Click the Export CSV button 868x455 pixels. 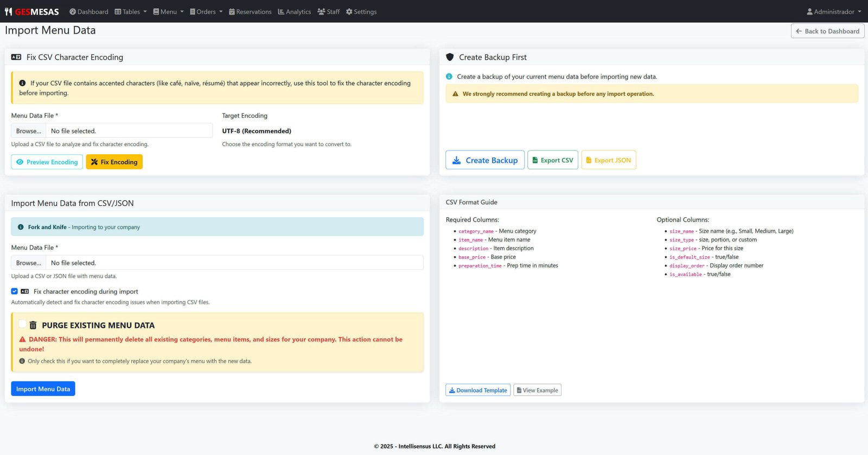coord(552,160)
